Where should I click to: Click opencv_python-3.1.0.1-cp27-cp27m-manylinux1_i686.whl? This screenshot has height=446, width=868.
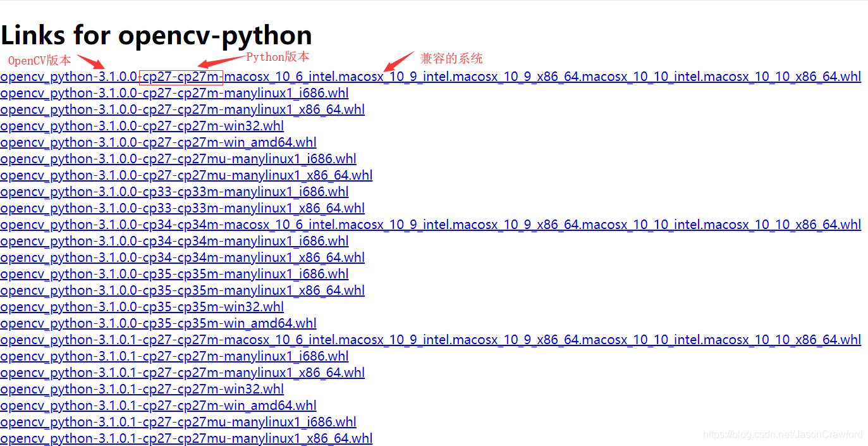pos(174,356)
